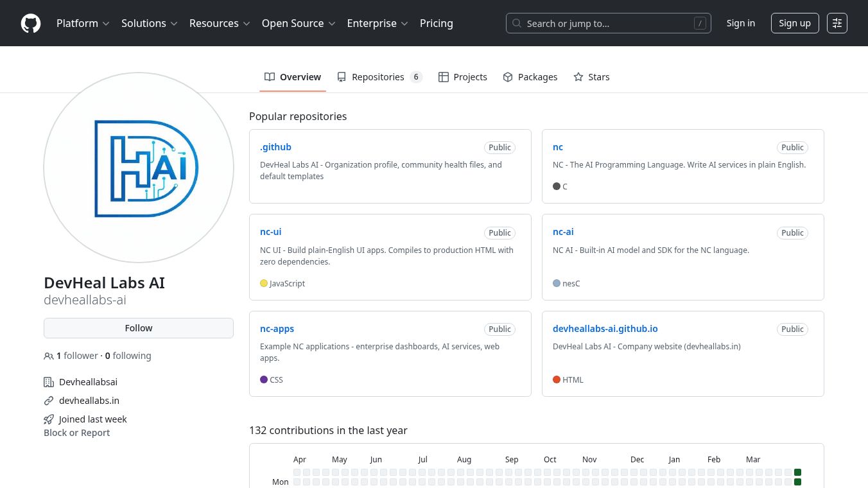Screen dimensions: 868x488
Task: Click the search magnifier icon
Action: (517, 23)
